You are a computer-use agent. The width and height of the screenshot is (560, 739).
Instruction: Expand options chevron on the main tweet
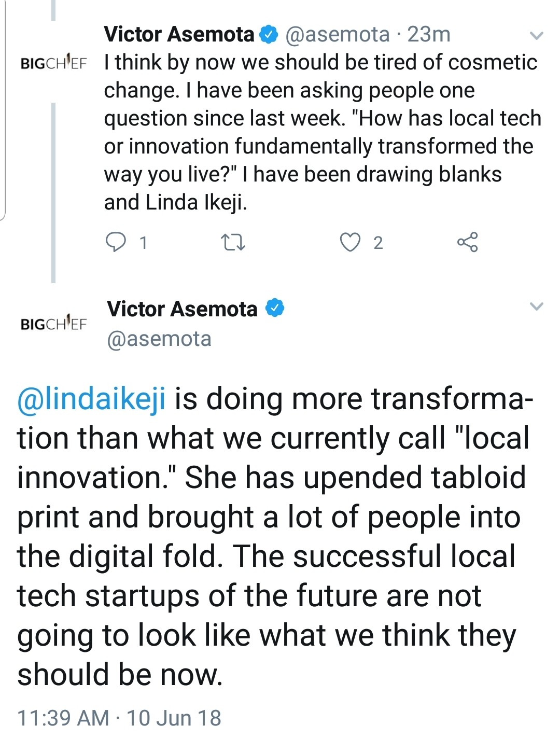(537, 306)
